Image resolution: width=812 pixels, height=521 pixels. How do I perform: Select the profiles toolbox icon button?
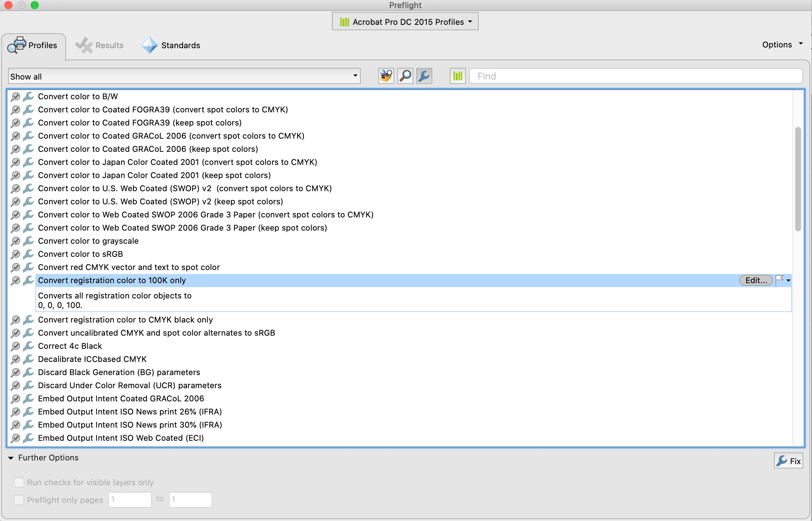tap(386, 76)
